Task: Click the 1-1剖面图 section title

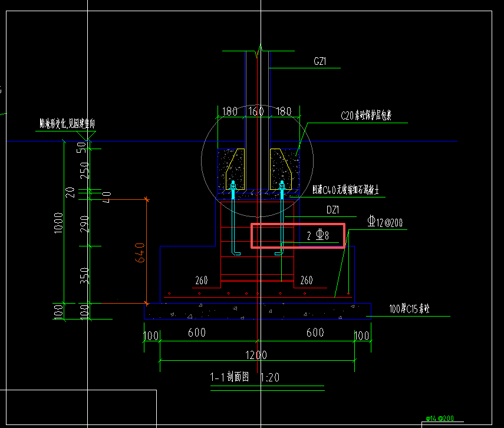Action: tap(229, 377)
